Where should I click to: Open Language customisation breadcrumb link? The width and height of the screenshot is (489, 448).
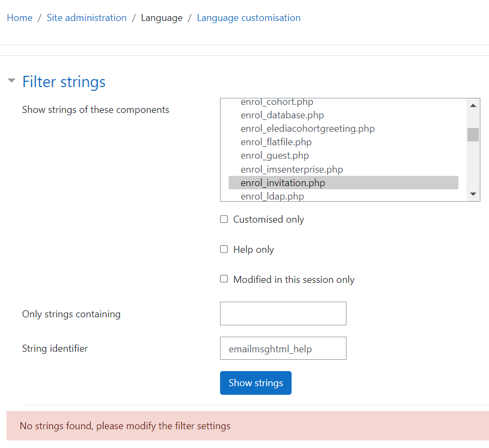pos(249,18)
